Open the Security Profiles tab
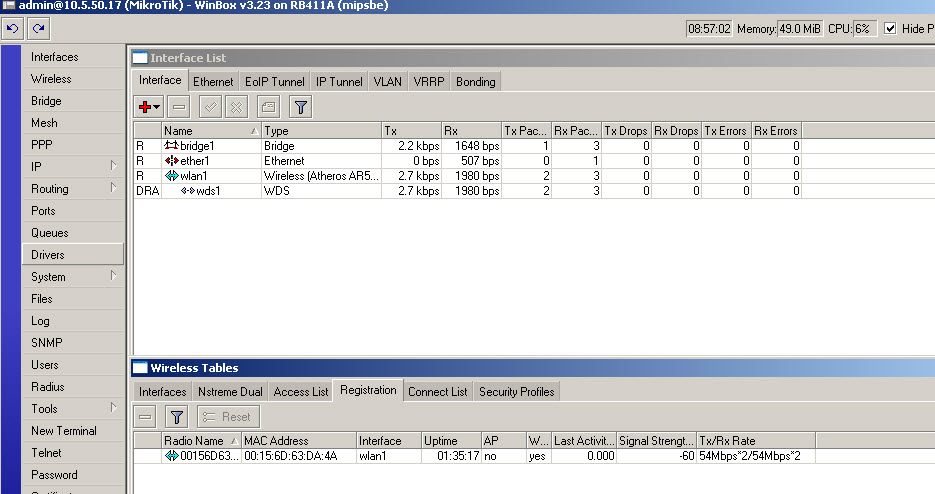Viewport: 935px width, 494px height. [516, 392]
